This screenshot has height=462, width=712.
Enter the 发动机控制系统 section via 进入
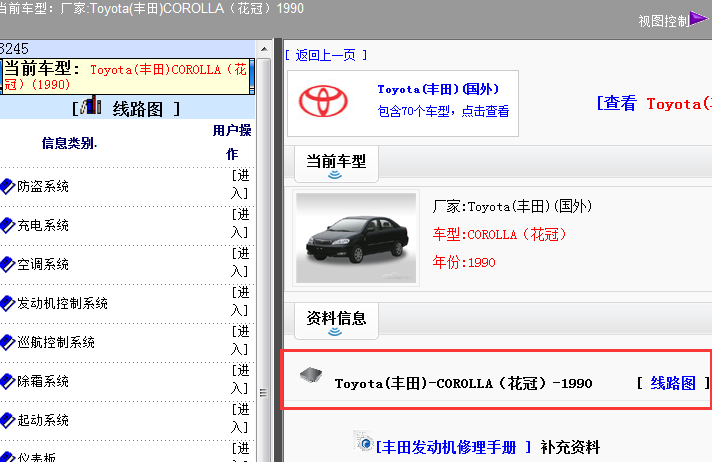pyautogui.click(x=240, y=302)
